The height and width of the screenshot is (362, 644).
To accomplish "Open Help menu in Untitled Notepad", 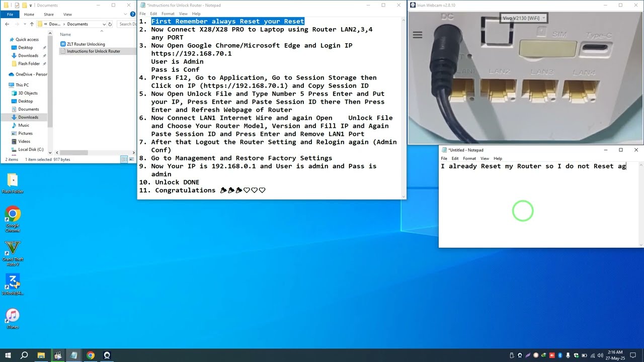I will coord(498,158).
